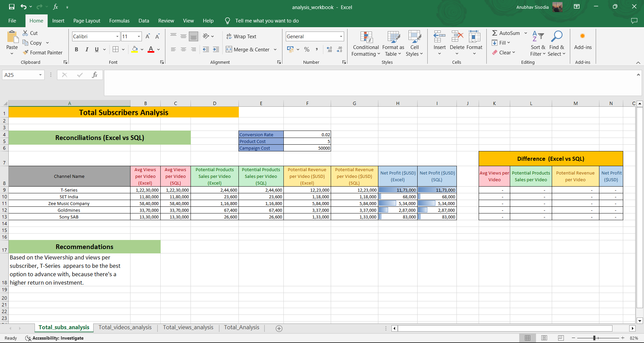Click the zoom slider handle
Viewport: 644px width, 343px height.
tap(594, 338)
